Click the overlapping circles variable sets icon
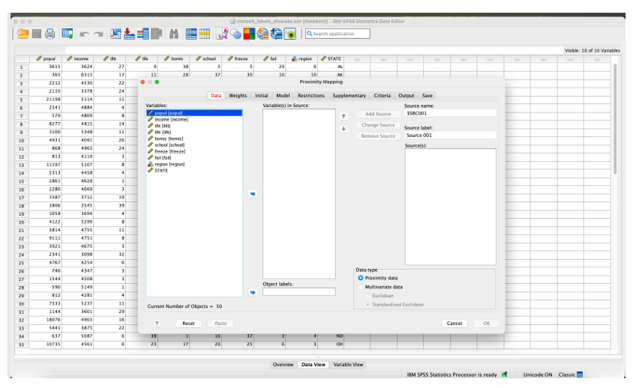 [x=236, y=34]
